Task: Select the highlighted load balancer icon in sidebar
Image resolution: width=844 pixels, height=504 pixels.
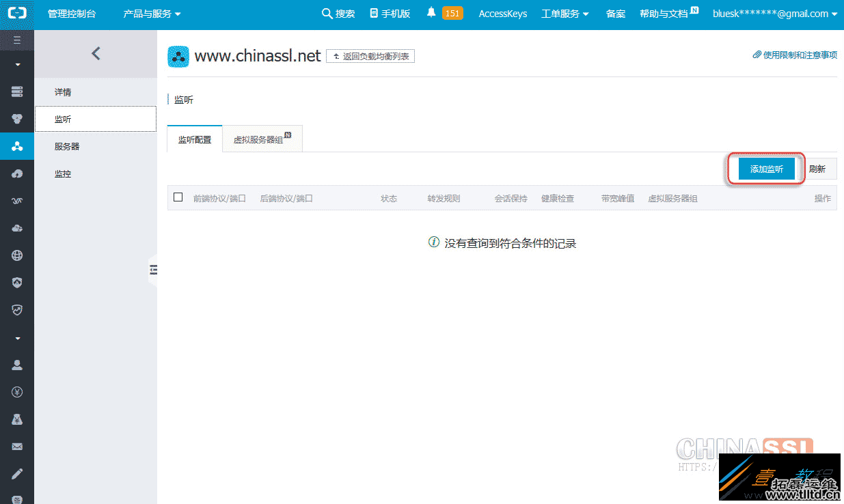Action: [17, 146]
